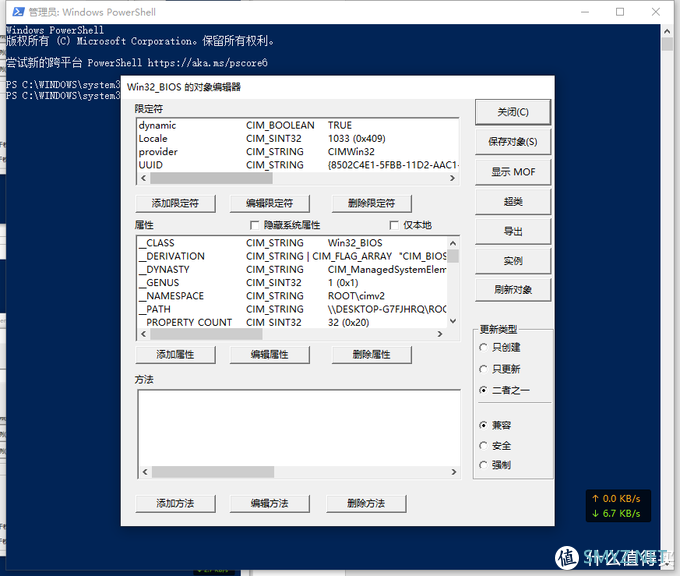680x576 pixels.
Task: Enable 隐藏系统属性 checkbox
Action: click(x=255, y=225)
